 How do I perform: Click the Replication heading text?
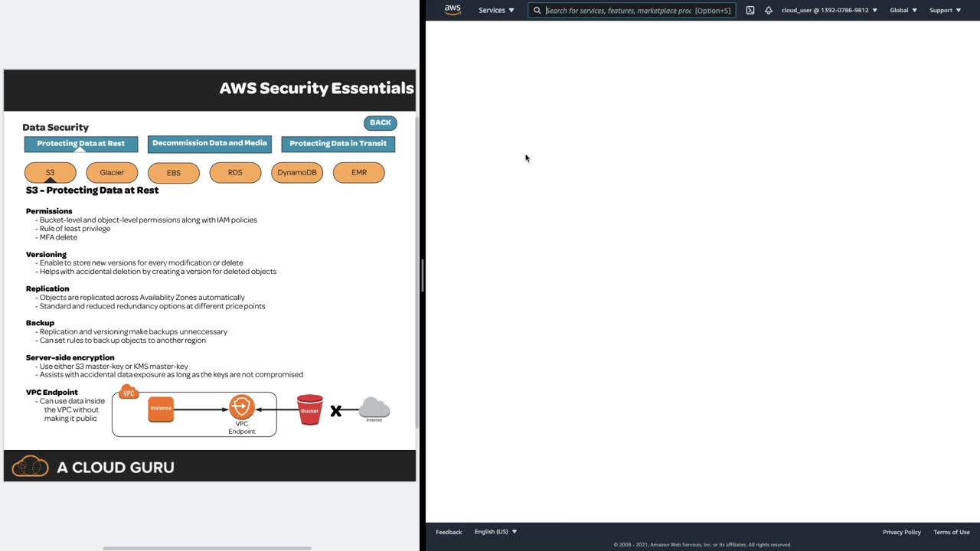(47, 289)
